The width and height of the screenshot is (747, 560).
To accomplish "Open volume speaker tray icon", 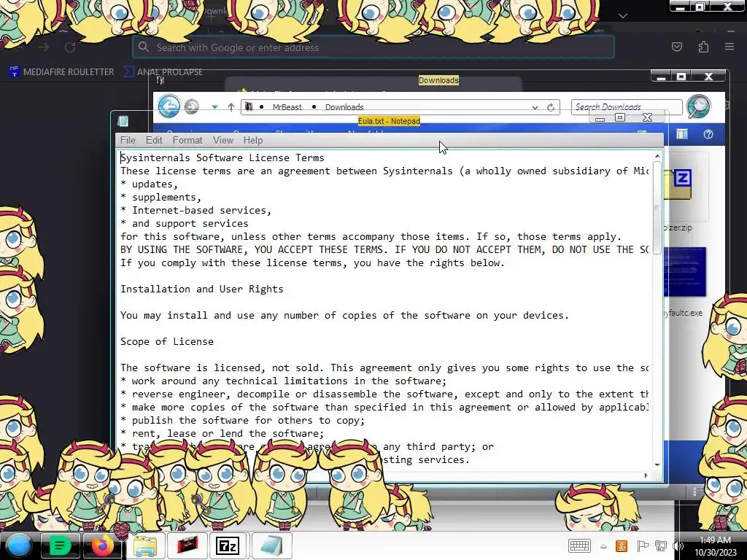I will (678, 546).
